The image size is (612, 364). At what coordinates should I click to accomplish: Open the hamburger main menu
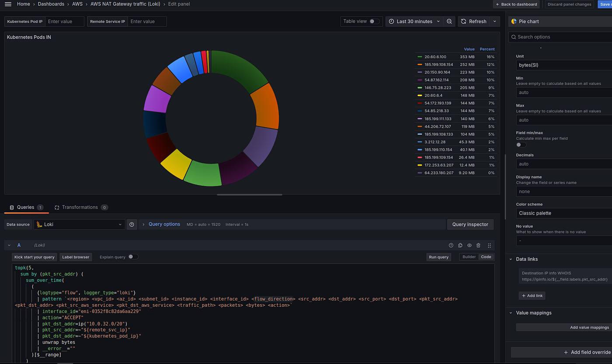(8, 4)
